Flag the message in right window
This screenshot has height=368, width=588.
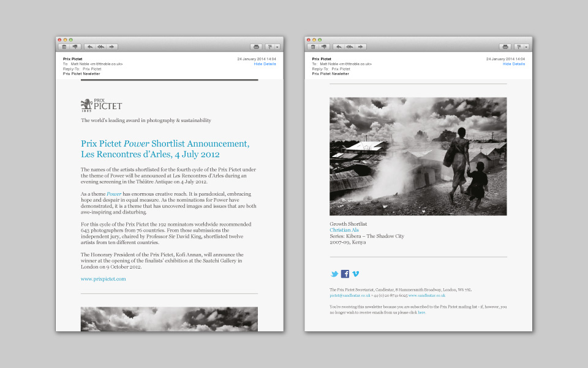coord(519,47)
